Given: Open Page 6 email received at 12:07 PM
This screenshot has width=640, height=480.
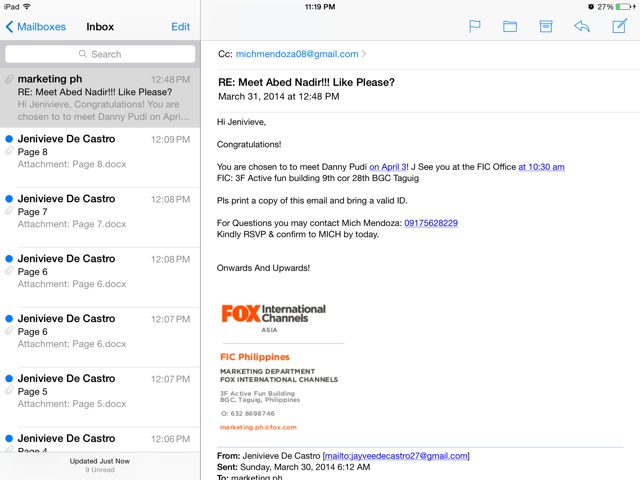Looking at the screenshot, I should (x=100, y=338).
